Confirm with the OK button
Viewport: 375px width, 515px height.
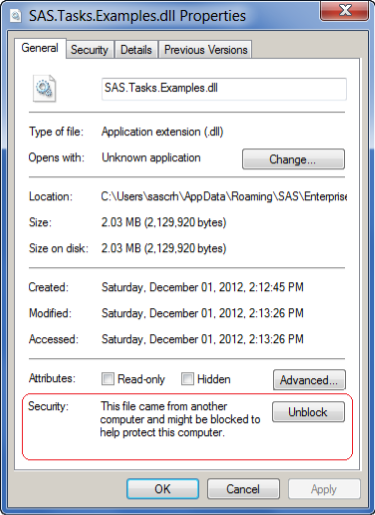click(163, 489)
